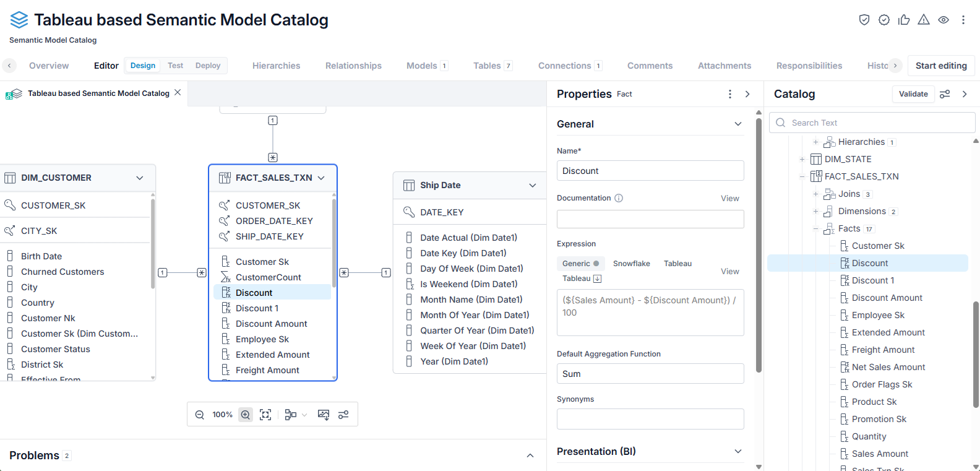This screenshot has width=980, height=471.
Task: Expand the Joins node in Catalog tree
Action: (815, 194)
